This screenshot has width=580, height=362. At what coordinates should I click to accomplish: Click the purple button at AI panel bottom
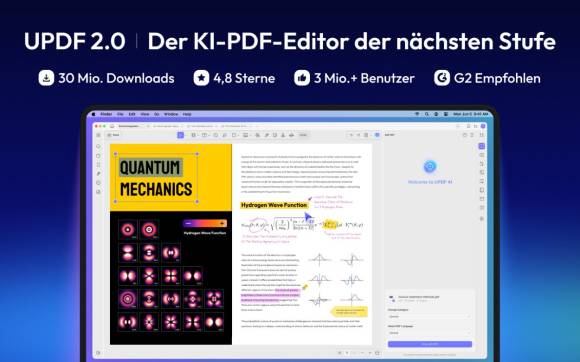pos(430,344)
